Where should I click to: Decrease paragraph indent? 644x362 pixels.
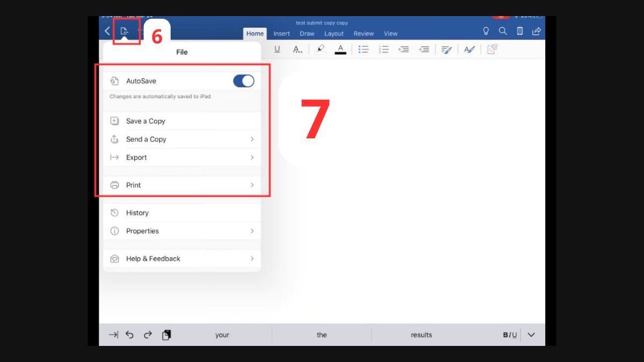tap(404, 49)
